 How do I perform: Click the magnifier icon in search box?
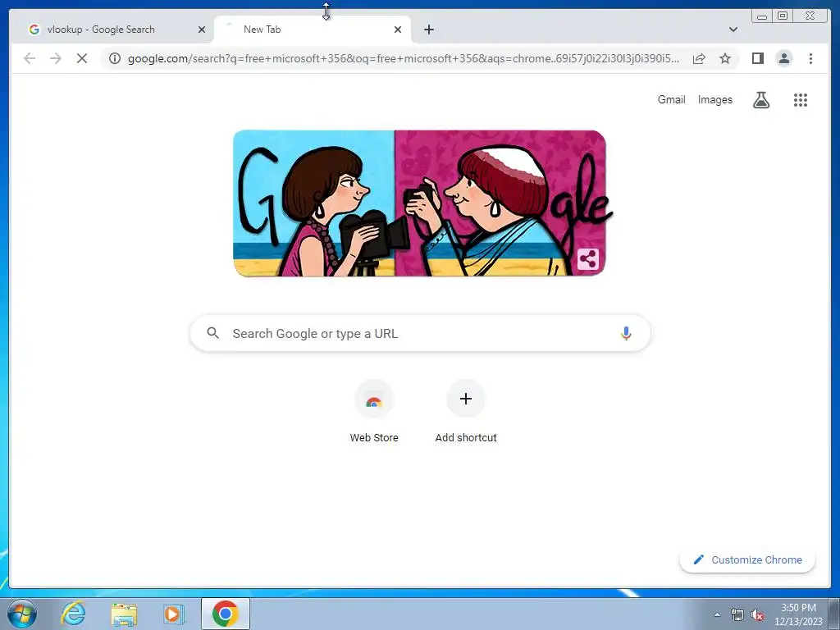(212, 333)
